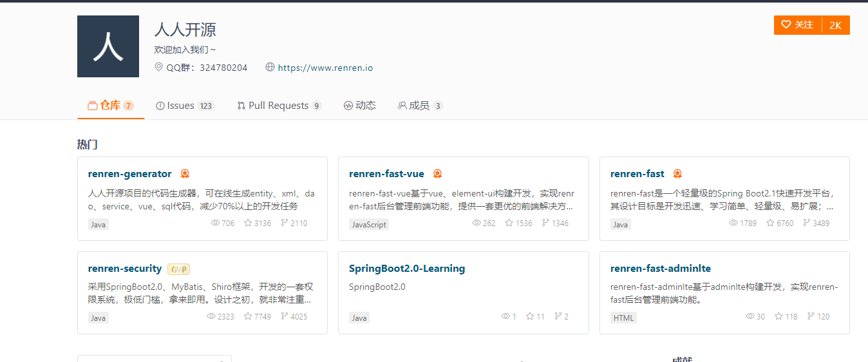Click the Java tag on SpringBoot2.0-Learning card

point(359,318)
